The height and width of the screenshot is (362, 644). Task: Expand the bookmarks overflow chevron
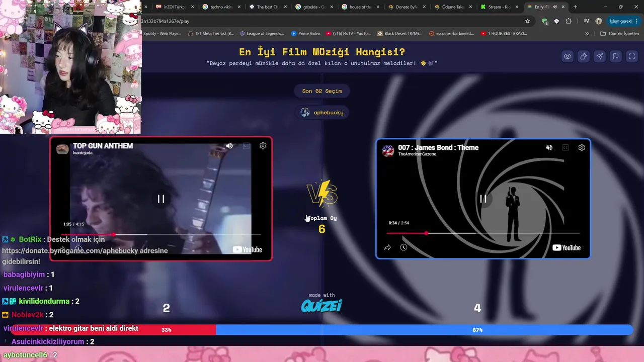coord(587,33)
